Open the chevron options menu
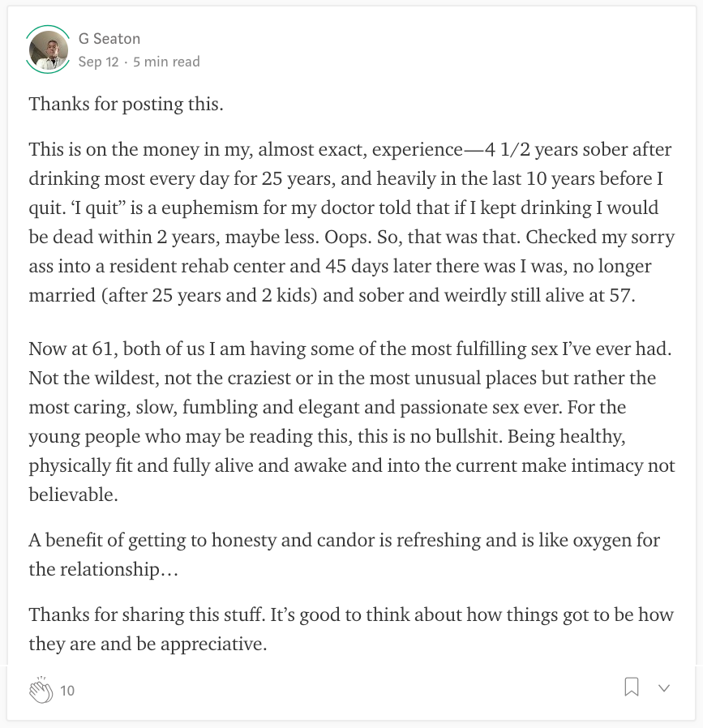703x728 pixels. (x=664, y=688)
